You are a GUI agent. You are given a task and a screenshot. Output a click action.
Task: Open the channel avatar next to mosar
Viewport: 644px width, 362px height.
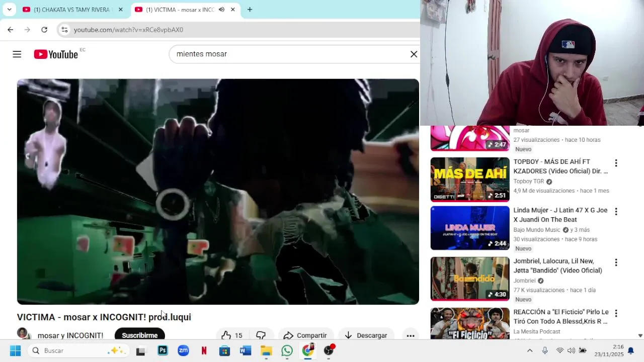(x=23, y=334)
